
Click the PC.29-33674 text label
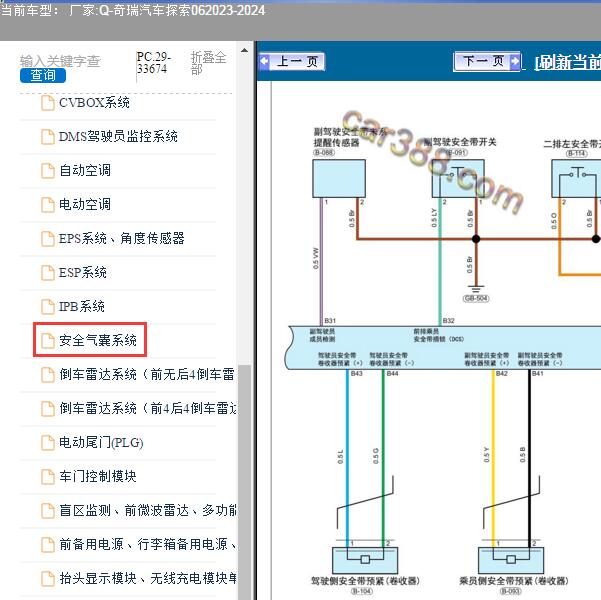pyautogui.click(x=153, y=63)
